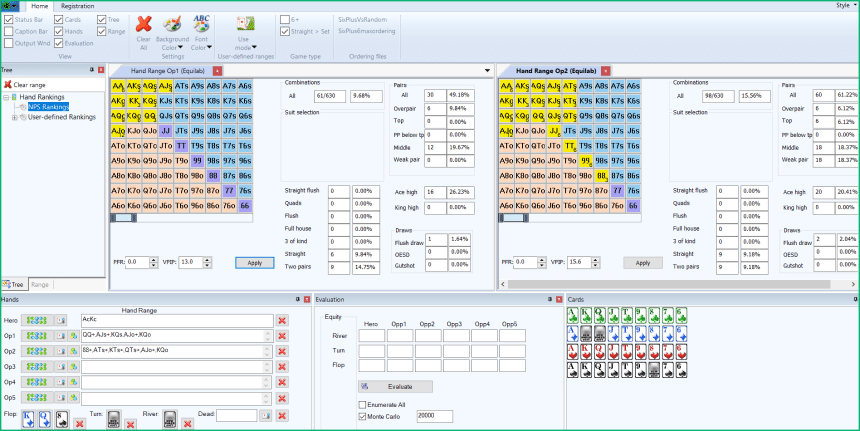860x431 pixels.
Task: Remove the Turn card with red X
Action: pyautogui.click(x=130, y=423)
